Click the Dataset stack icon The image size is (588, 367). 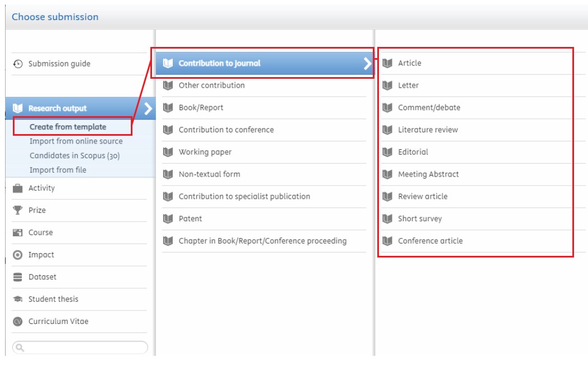[18, 277]
